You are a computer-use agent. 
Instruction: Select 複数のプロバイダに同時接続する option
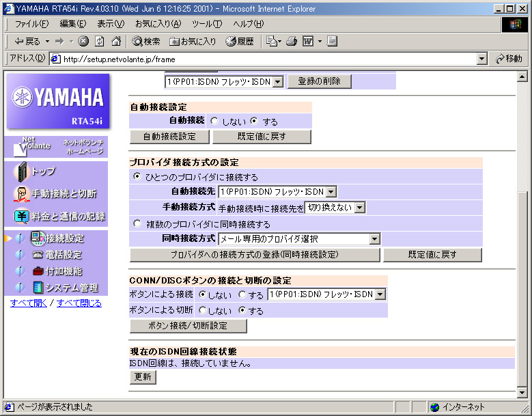(x=137, y=223)
